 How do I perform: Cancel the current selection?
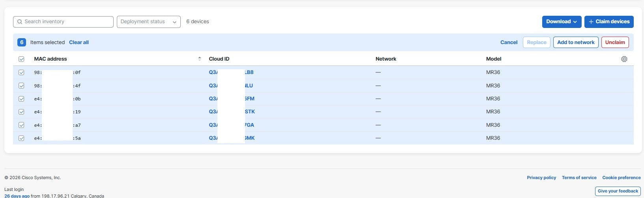pyautogui.click(x=509, y=42)
